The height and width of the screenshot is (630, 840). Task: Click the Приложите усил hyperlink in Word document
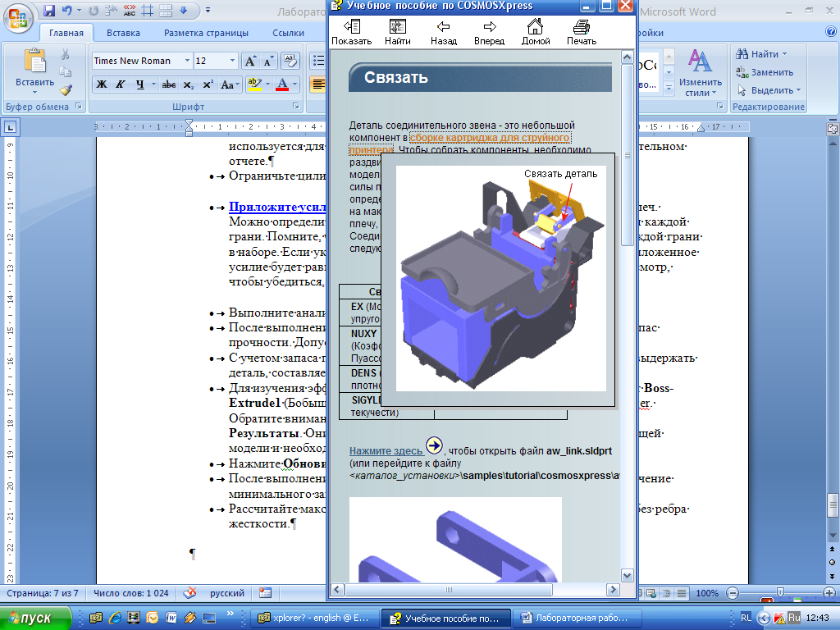point(277,207)
